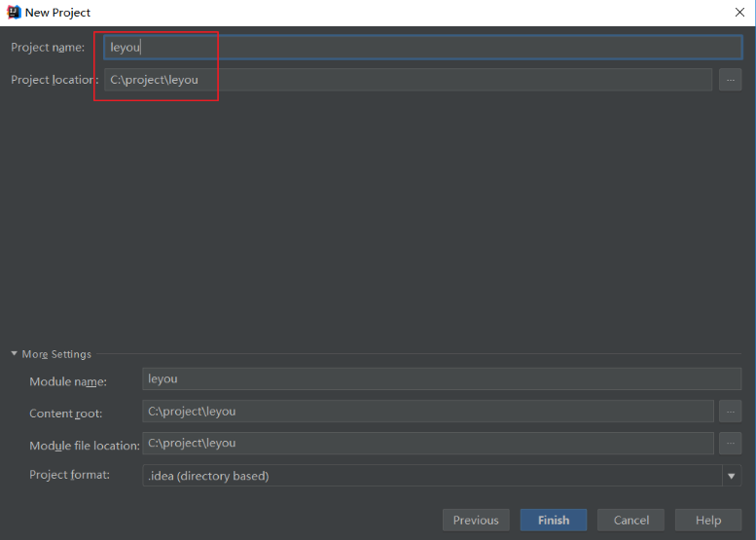Browse for Project location folder
The height and width of the screenshot is (540, 756).
click(x=730, y=80)
